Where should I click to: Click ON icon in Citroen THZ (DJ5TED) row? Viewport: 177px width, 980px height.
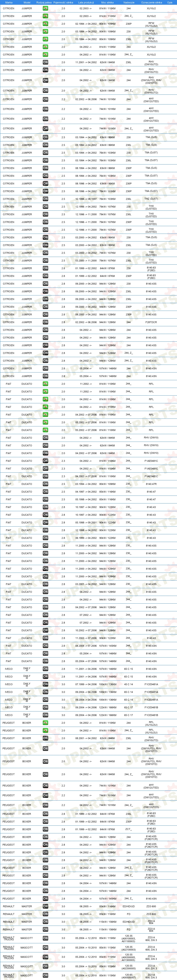point(45,199)
